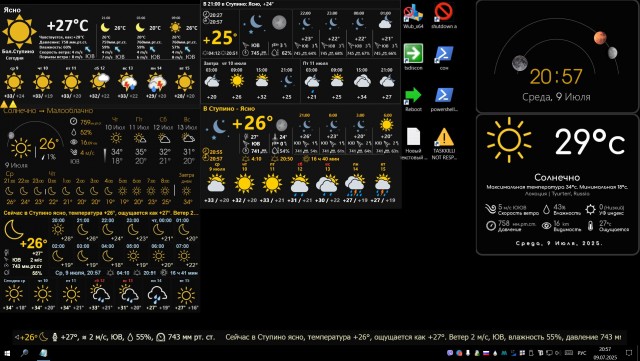Click the В Ступино - Ясно title
The height and width of the screenshot is (361, 640).
[229, 109]
